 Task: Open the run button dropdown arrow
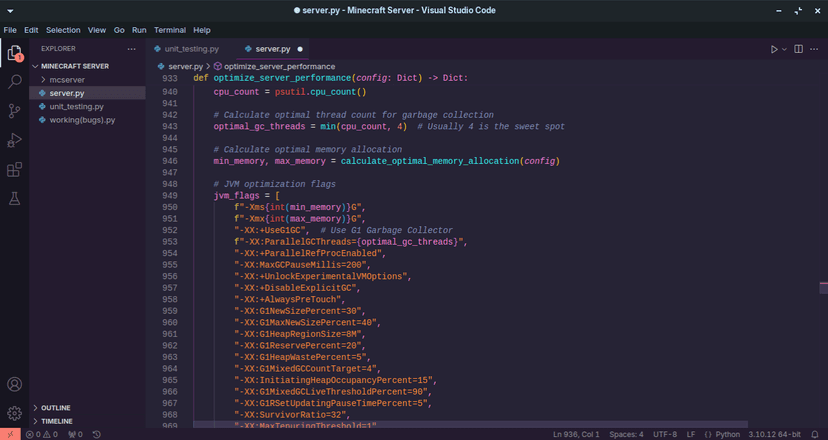tap(785, 49)
